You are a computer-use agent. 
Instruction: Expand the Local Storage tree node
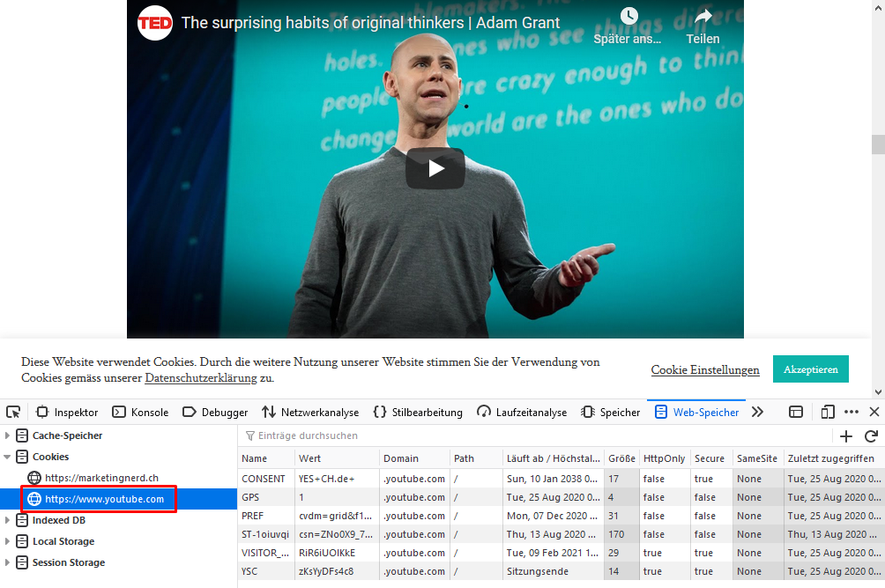pyautogui.click(x=7, y=541)
